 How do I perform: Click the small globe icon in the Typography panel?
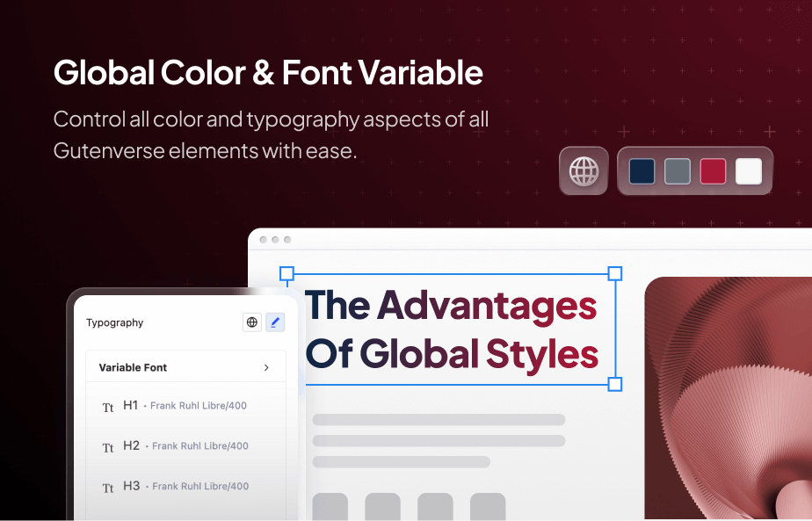252,322
